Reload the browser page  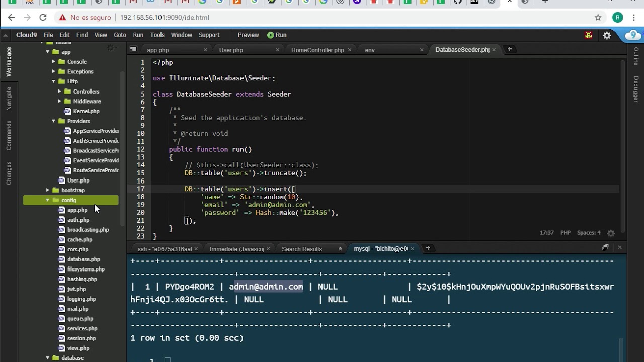click(43, 17)
